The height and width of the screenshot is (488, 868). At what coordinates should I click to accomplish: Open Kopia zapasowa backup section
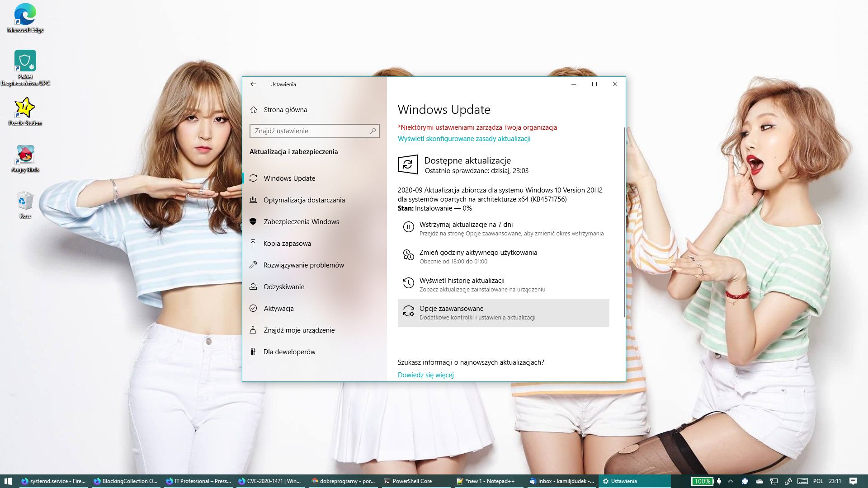point(287,244)
